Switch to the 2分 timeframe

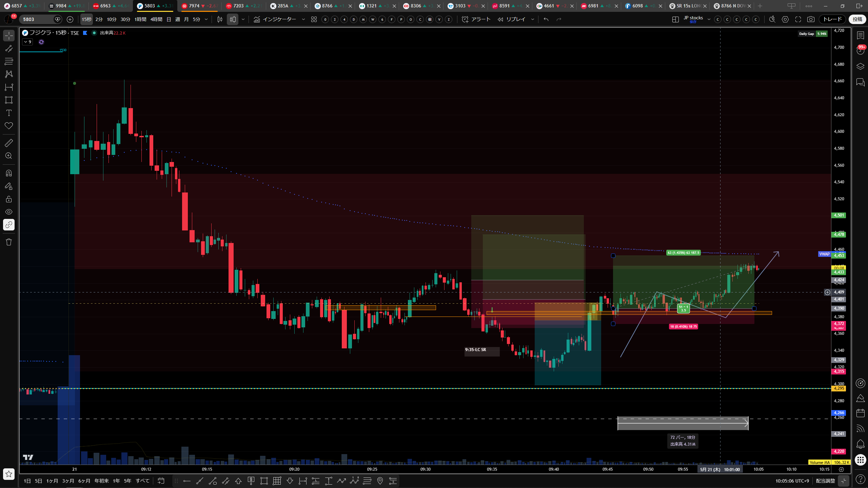point(99,19)
